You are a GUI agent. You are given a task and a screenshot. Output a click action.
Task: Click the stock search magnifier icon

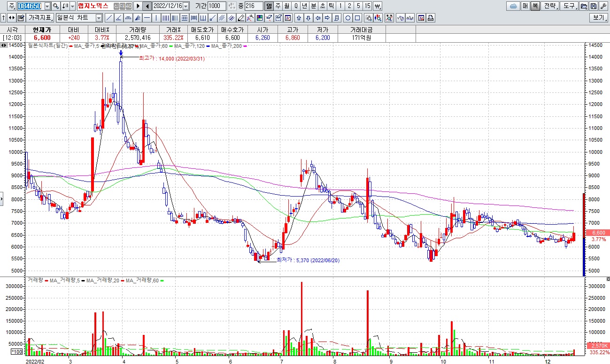point(55,6)
